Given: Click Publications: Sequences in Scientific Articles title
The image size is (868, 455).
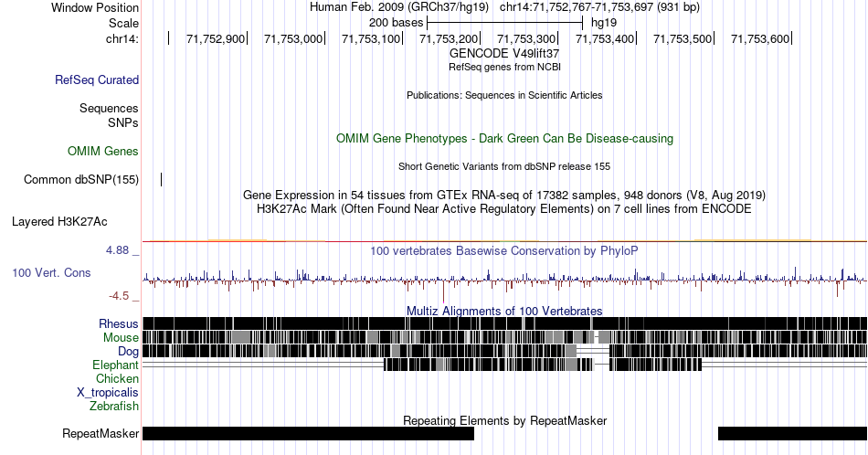Looking at the screenshot, I should pyautogui.click(x=504, y=95).
